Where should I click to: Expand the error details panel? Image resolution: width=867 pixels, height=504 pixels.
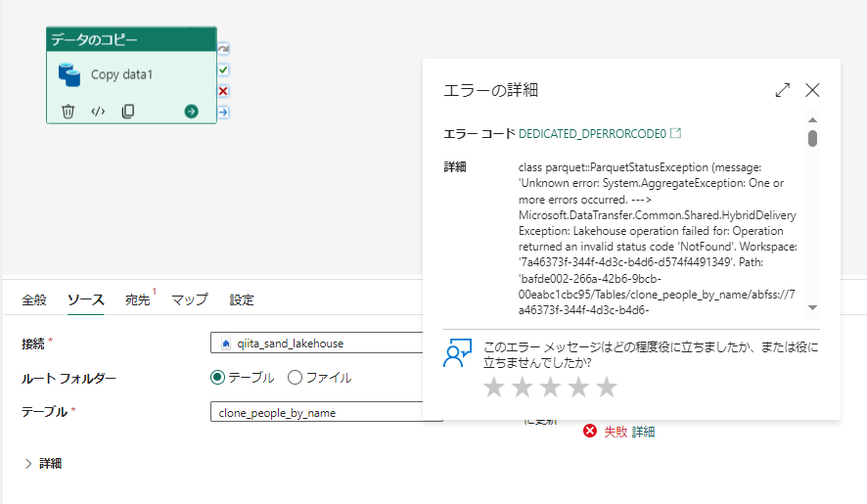click(x=783, y=90)
